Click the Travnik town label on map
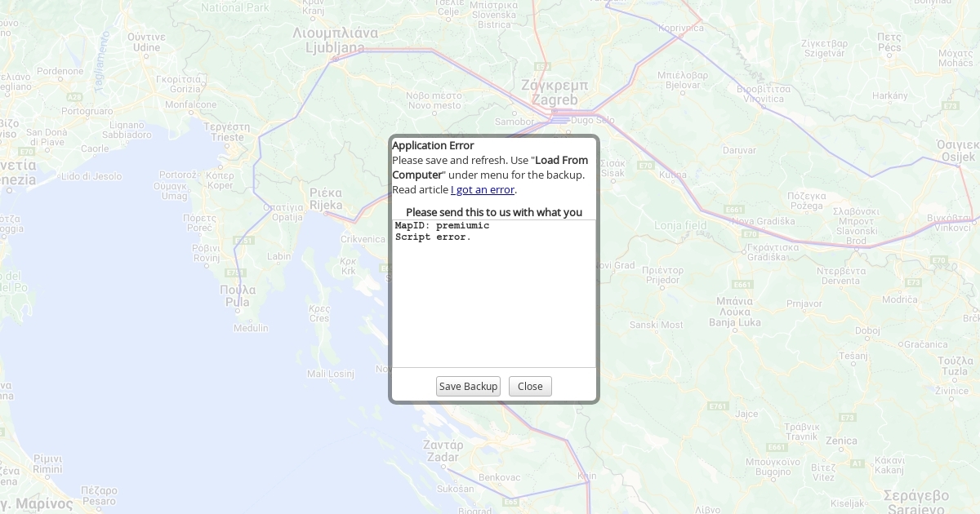The width and height of the screenshot is (980, 514). coord(801,432)
